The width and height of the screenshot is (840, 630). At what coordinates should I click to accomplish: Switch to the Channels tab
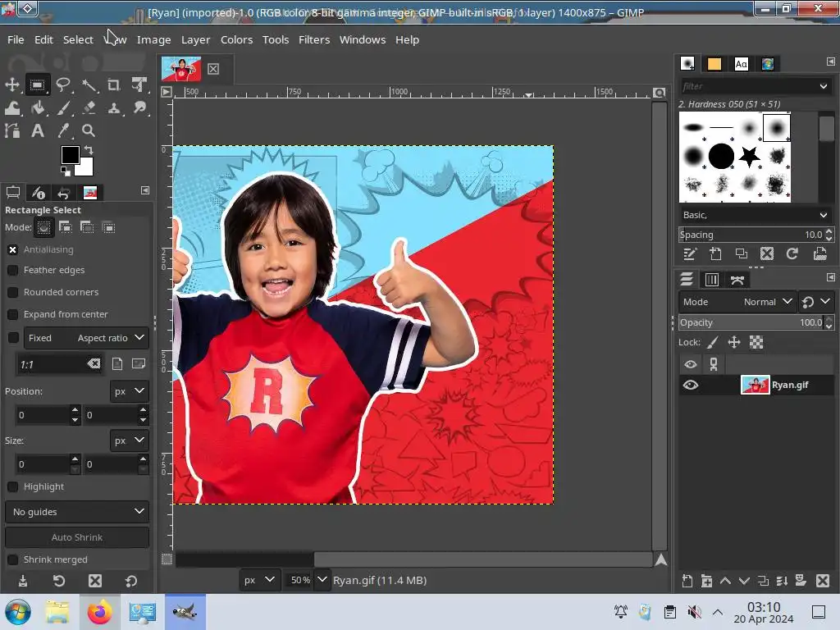pos(711,280)
